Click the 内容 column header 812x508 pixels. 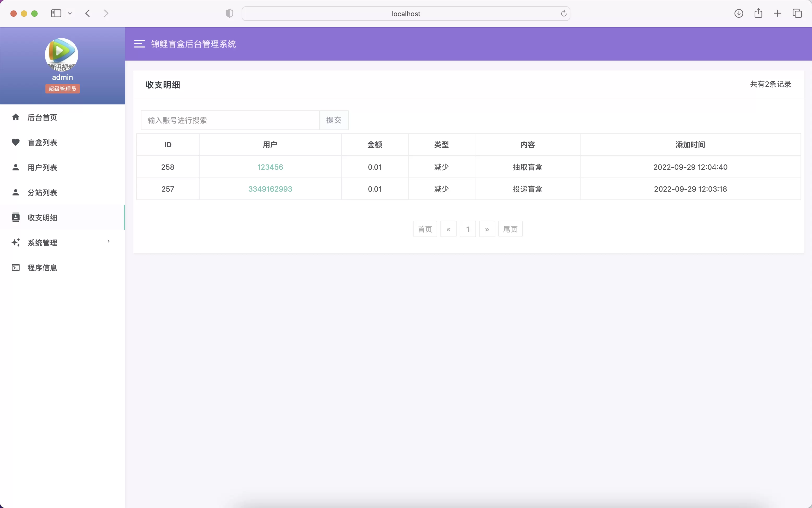[x=527, y=144]
